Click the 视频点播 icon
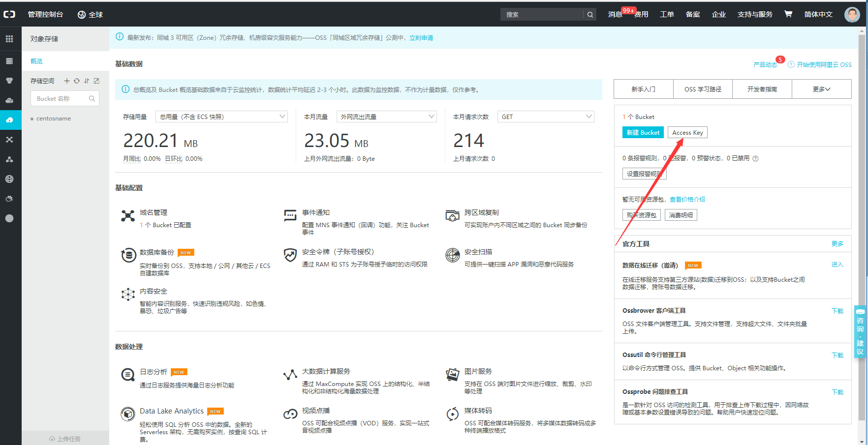Screen dimensions: 868x445 pos(290,414)
